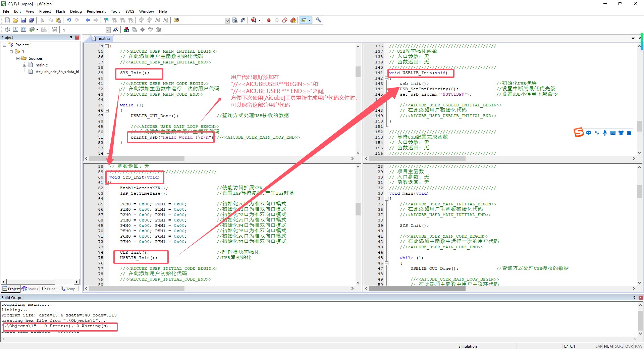Open debug button dropdown arrow

pyautogui.click(x=259, y=20)
